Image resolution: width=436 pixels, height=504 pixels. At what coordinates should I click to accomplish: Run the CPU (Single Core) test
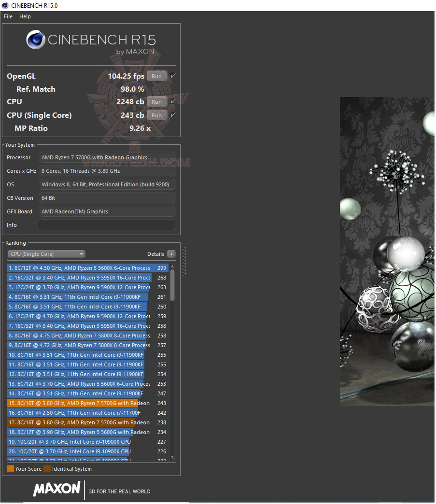click(x=157, y=115)
